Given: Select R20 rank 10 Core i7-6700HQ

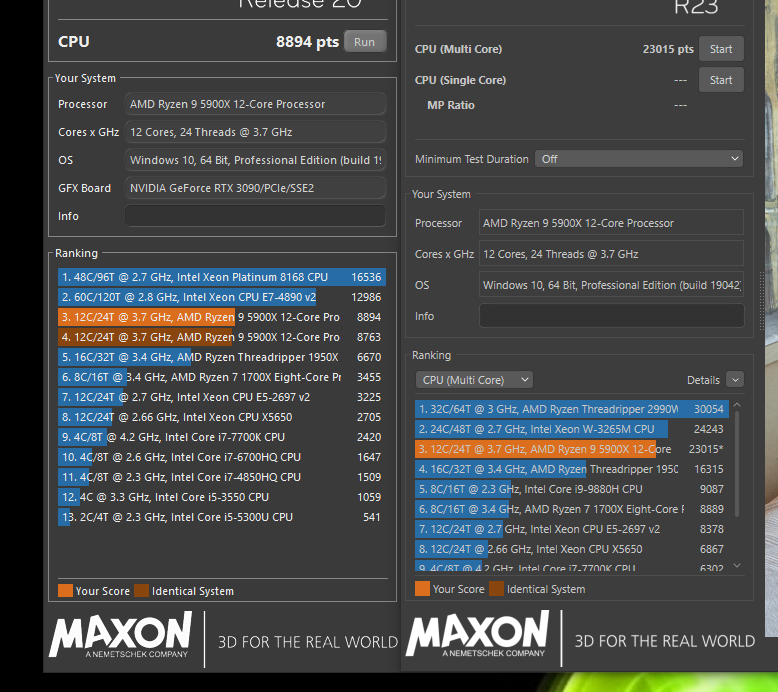Looking at the screenshot, I should (222, 457).
